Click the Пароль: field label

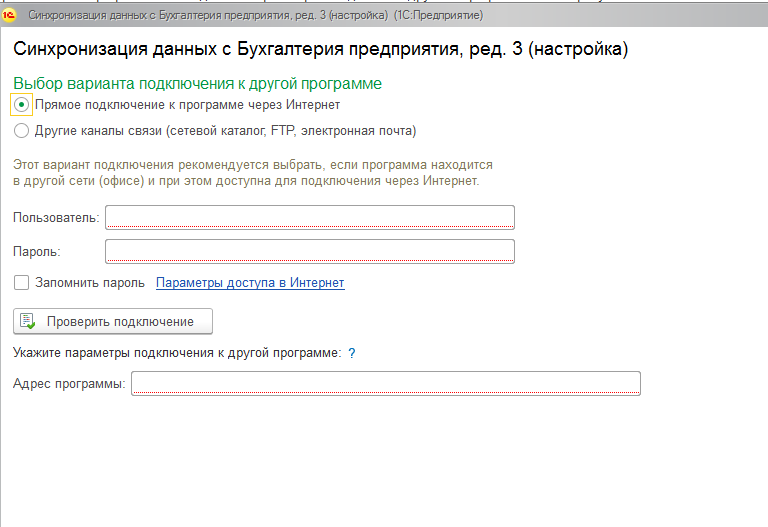click(x=38, y=251)
